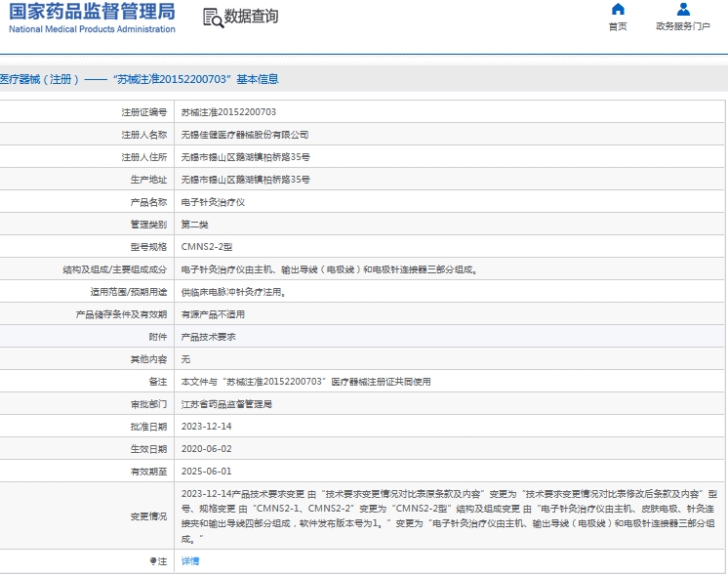The image size is (728, 576).
Task: Select the change history paragraph text
Action: (449, 516)
